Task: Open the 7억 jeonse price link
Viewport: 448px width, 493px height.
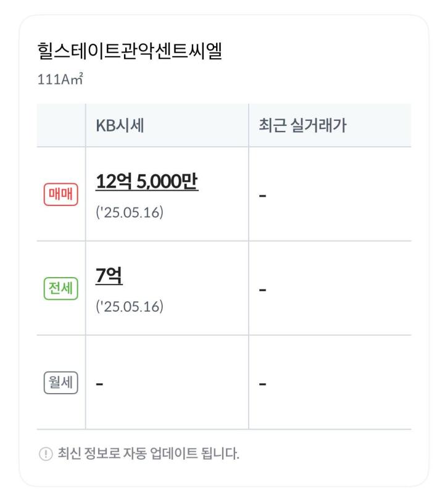Action: [109, 275]
